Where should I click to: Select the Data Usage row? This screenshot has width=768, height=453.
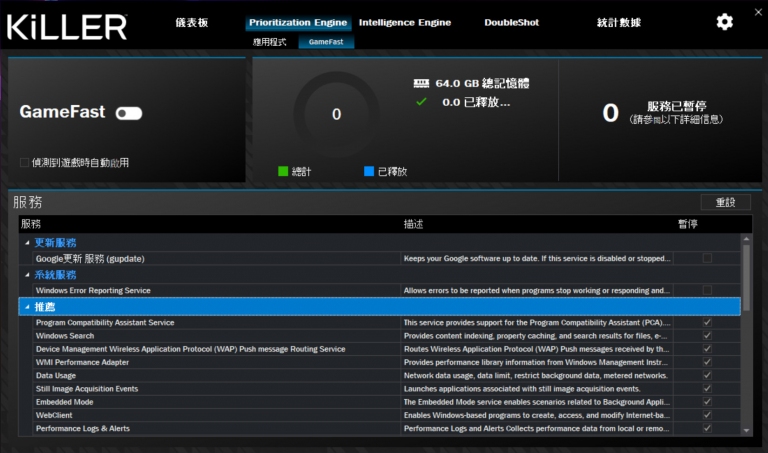pyautogui.click(x=387, y=375)
